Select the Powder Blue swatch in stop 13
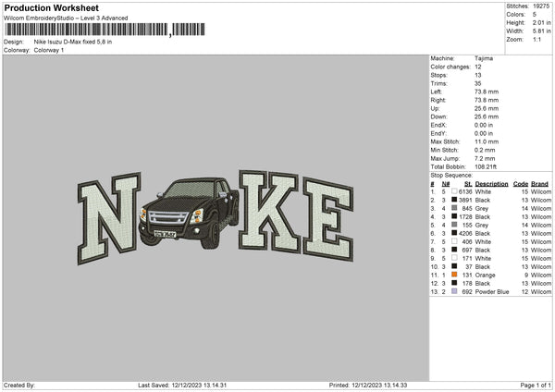555x392 pixels. pyautogui.click(x=454, y=291)
